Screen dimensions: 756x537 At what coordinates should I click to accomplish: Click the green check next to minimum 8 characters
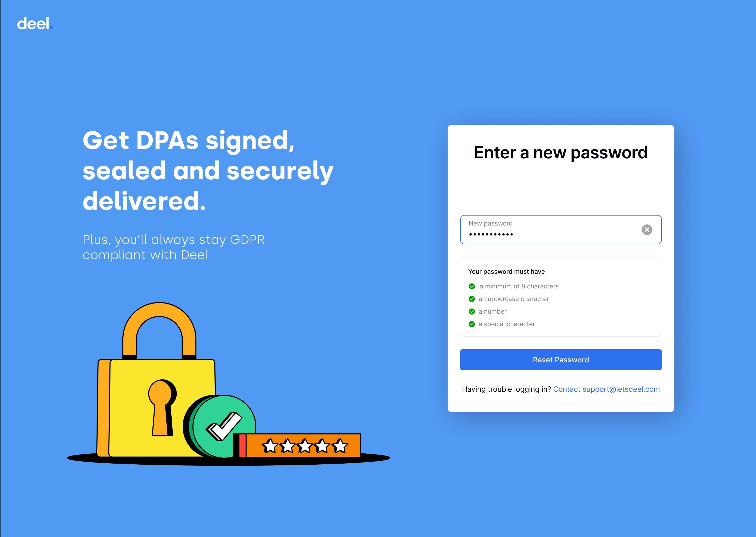472,286
